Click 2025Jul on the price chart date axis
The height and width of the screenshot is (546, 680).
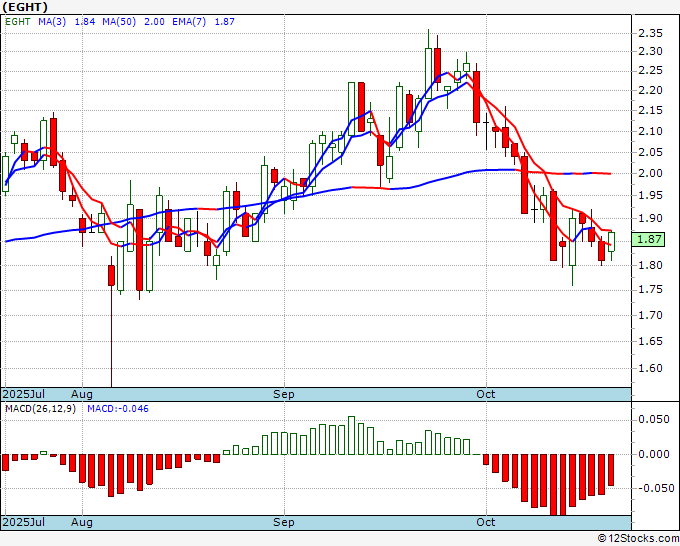click(x=24, y=394)
